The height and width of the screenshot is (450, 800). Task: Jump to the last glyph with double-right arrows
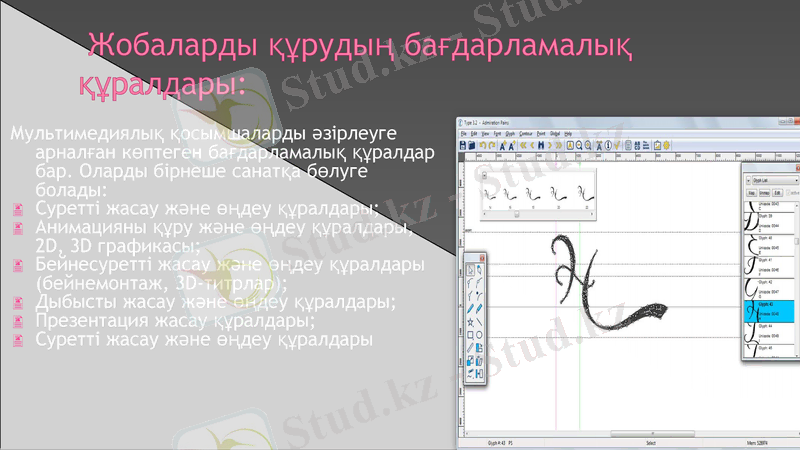[x=559, y=145]
